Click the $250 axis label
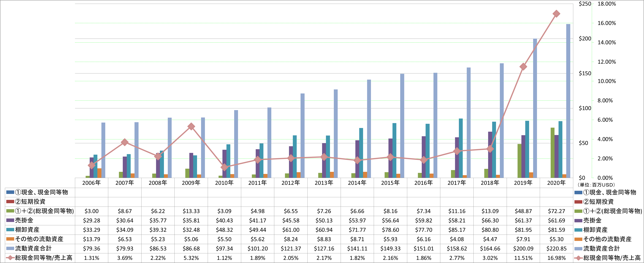 point(585,4)
